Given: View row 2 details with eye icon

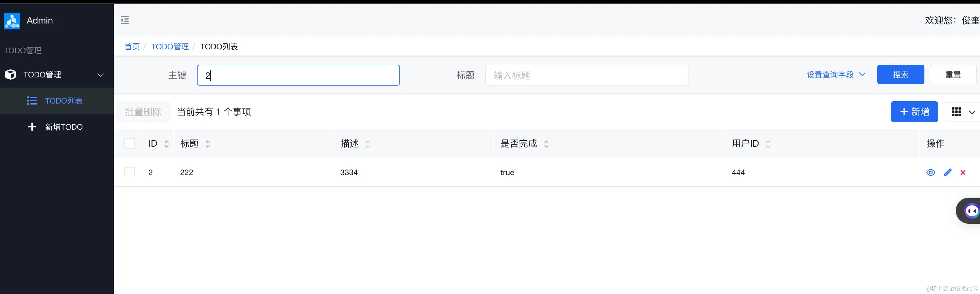Looking at the screenshot, I should coord(931,172).
